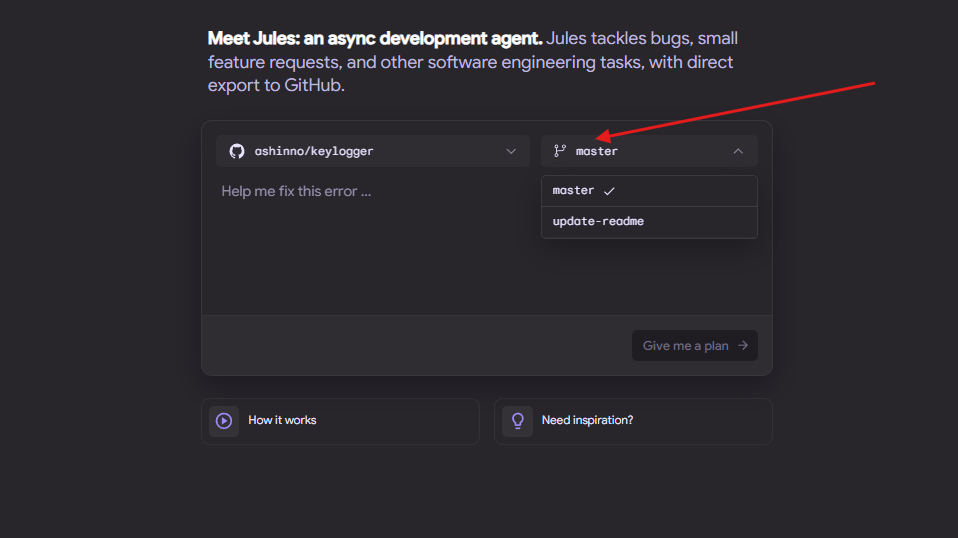Click the 'Meet Jules: an async development agent.' heading

tap(375, 38)
